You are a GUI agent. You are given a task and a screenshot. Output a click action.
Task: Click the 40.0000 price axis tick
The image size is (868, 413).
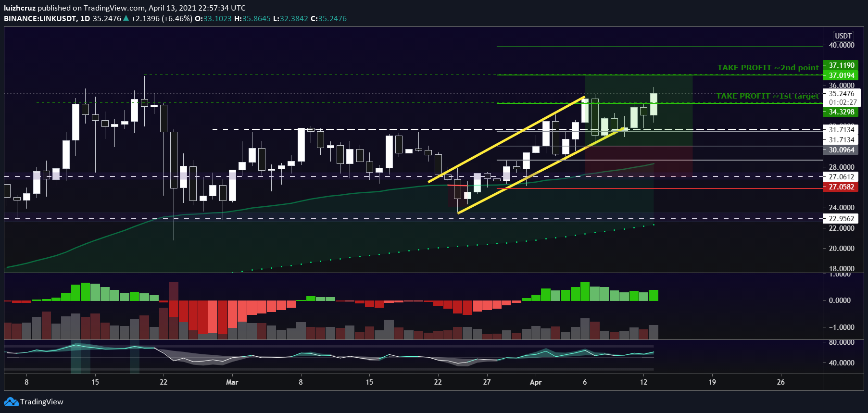pyautogui.click(x=842, y=45)
